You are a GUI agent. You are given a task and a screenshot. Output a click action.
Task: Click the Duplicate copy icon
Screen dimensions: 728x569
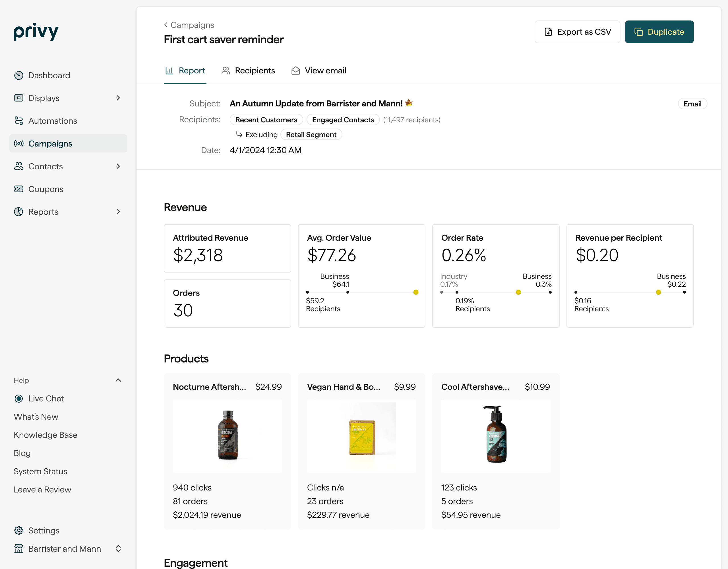[x=638, y=32]
